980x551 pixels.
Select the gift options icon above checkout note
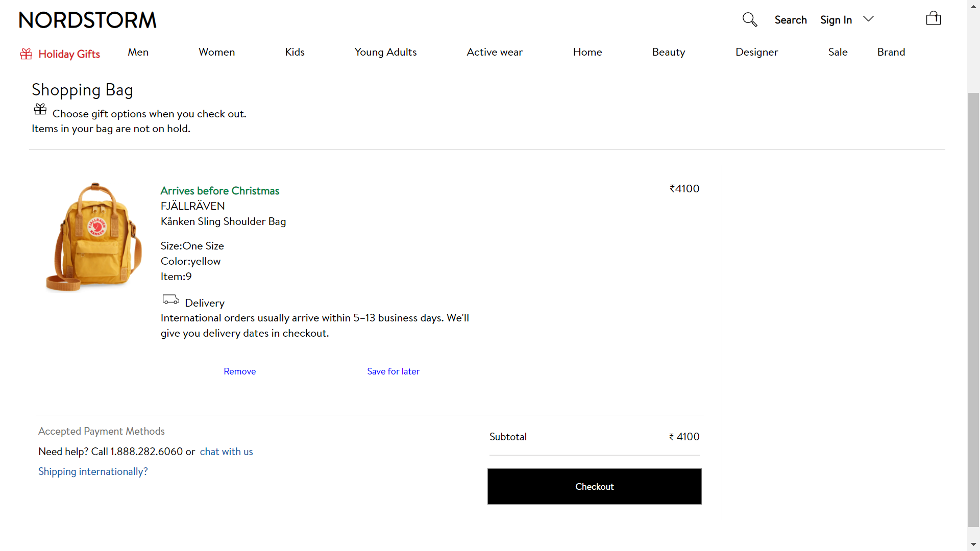point(39,109)
